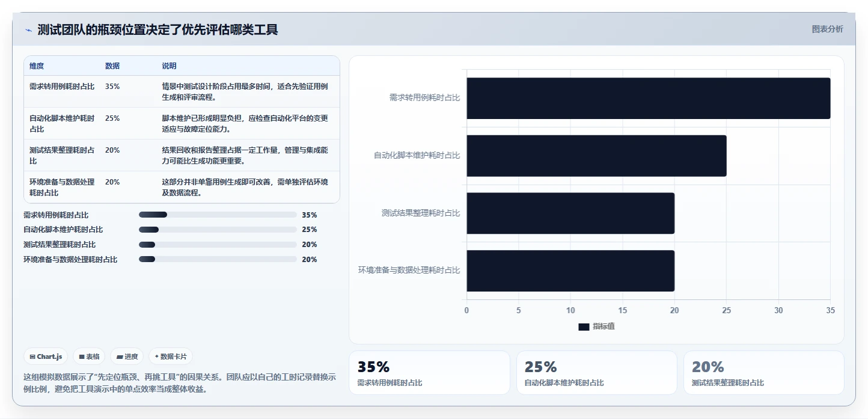The image size is (868, 419).
Task: Click the 表格 tag chip
Action: (90, 356)
